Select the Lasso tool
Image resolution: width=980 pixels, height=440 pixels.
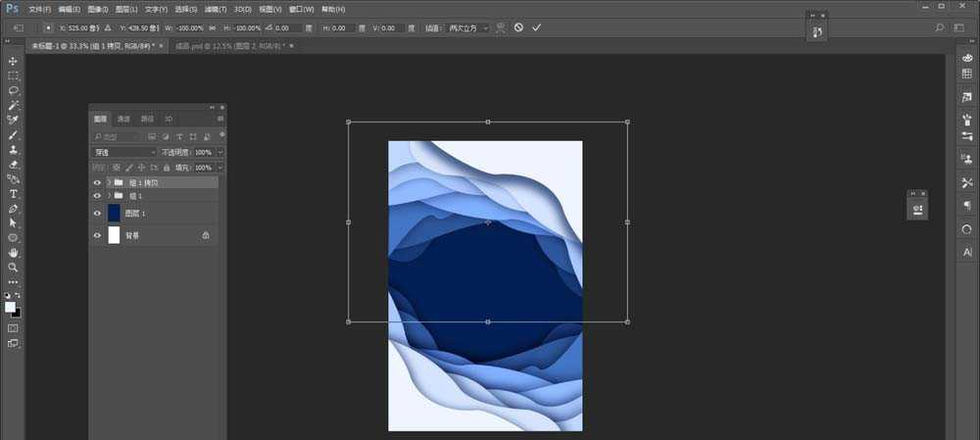13,90
